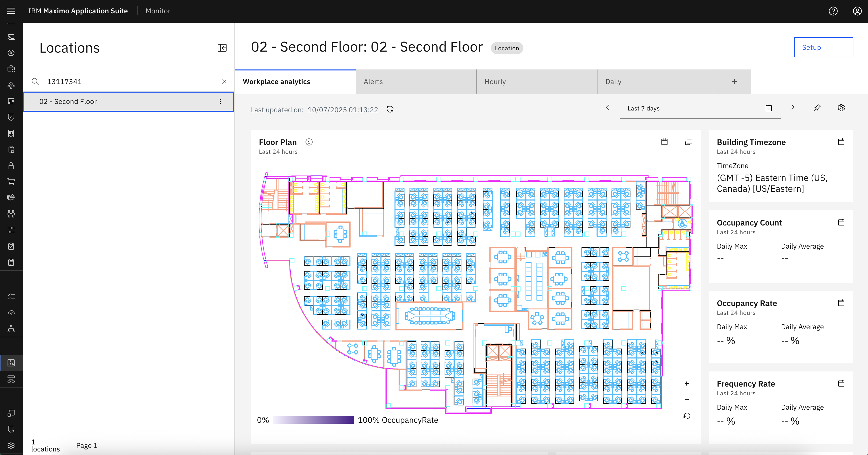Click sidebar speedometer gauge icon
Screen dimensions: 868x455
click(x=11, y=313)
